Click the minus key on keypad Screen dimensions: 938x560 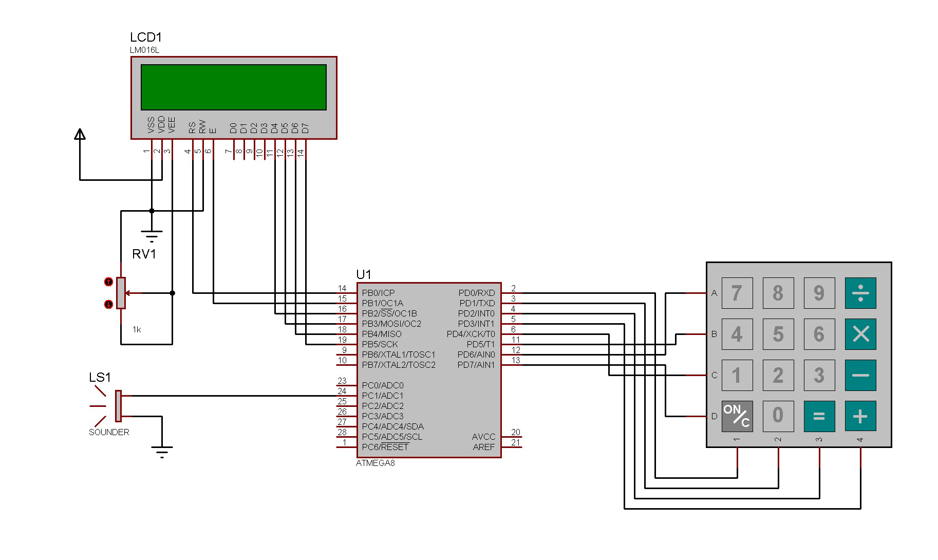click(x=860, y=375)
